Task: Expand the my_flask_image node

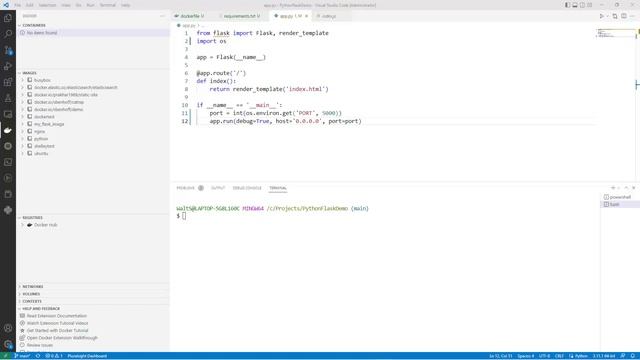Action: [22, 124]
